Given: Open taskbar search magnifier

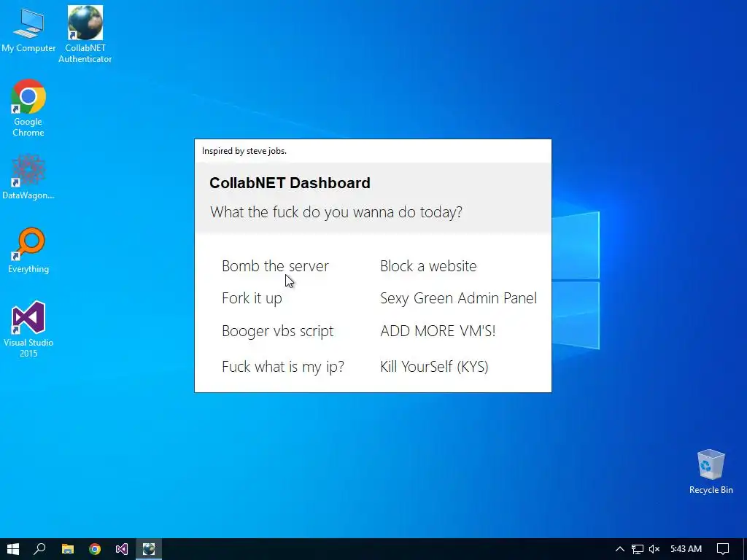Looking at the screenshot, I should 40,549.
